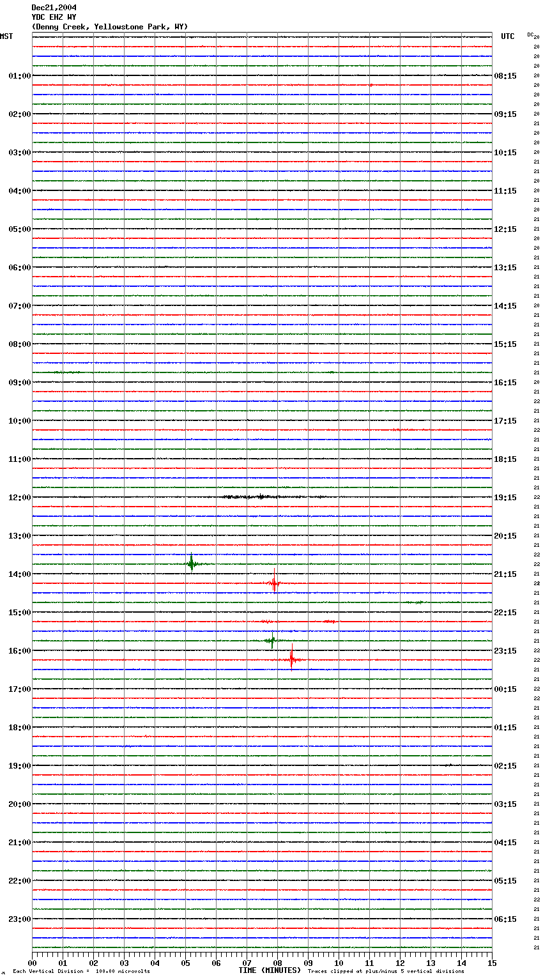Click the 03 minute axis tick label

coord(124,963)
